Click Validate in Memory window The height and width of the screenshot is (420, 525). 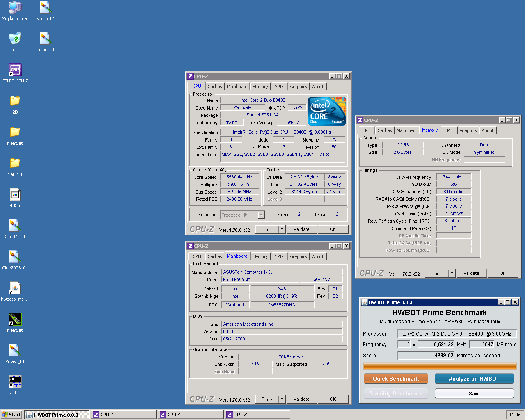[x=471, y=273]
